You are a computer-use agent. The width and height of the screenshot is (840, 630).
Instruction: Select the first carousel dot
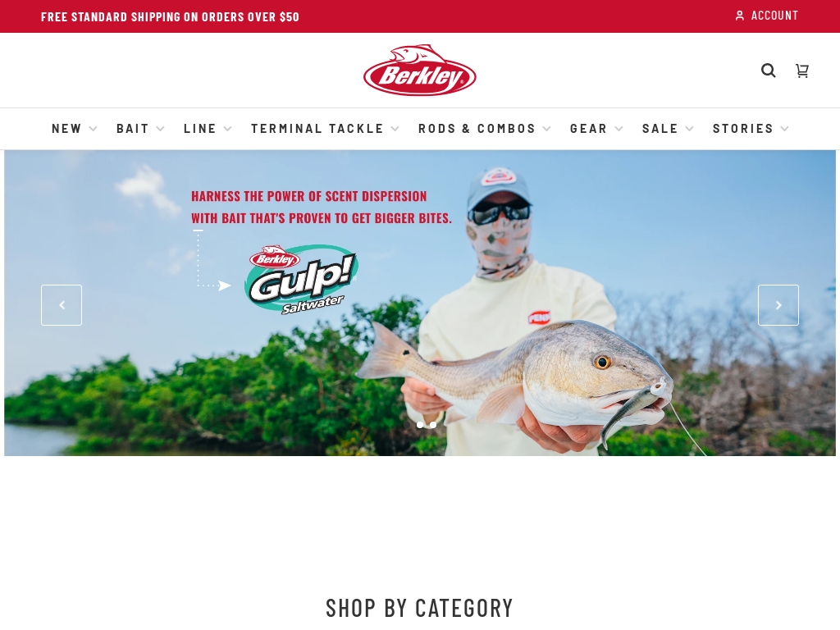click(x=420, y=425)
